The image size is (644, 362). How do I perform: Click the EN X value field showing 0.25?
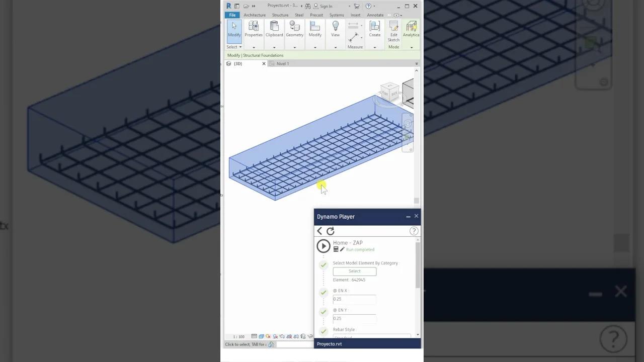click(354, 299)
